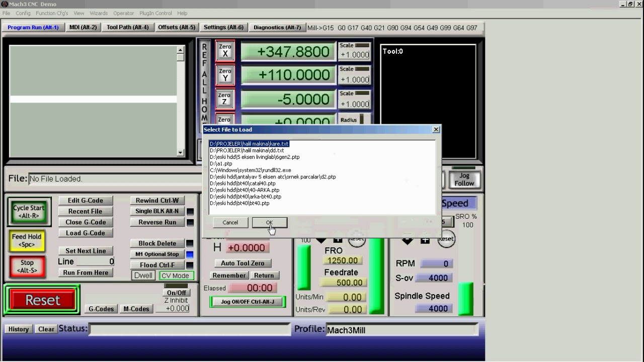Click the History button
Viewport: 644px width, 362px height.
tap(19, 329)
